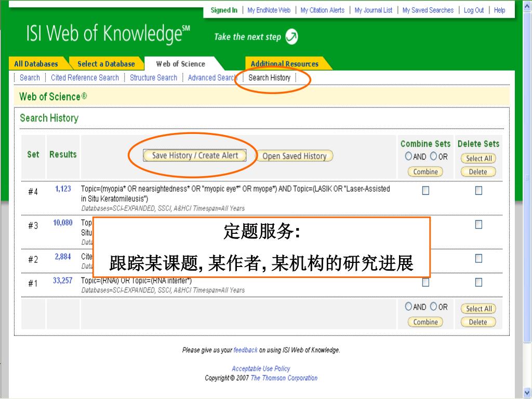Click top Combine button
Image resolution: width=532 pixels, height=399 pixels.
pyautogui.click(x=425, y=171)
